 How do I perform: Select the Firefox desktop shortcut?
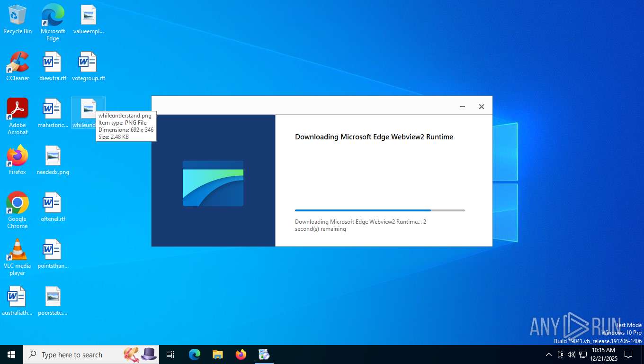pyautogui.click(x=18, y=160)
